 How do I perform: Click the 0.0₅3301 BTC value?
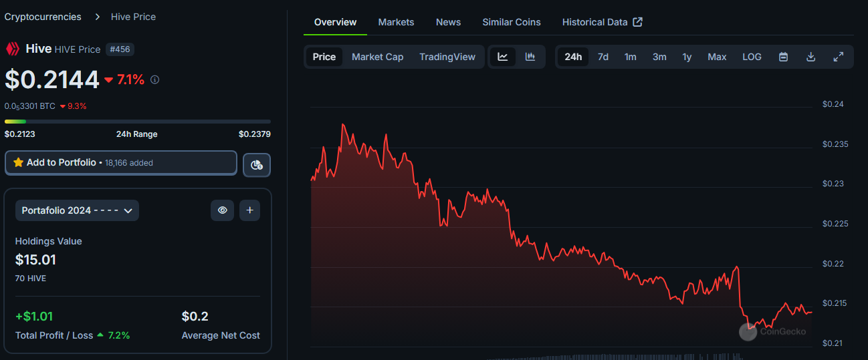pos(30,106)
